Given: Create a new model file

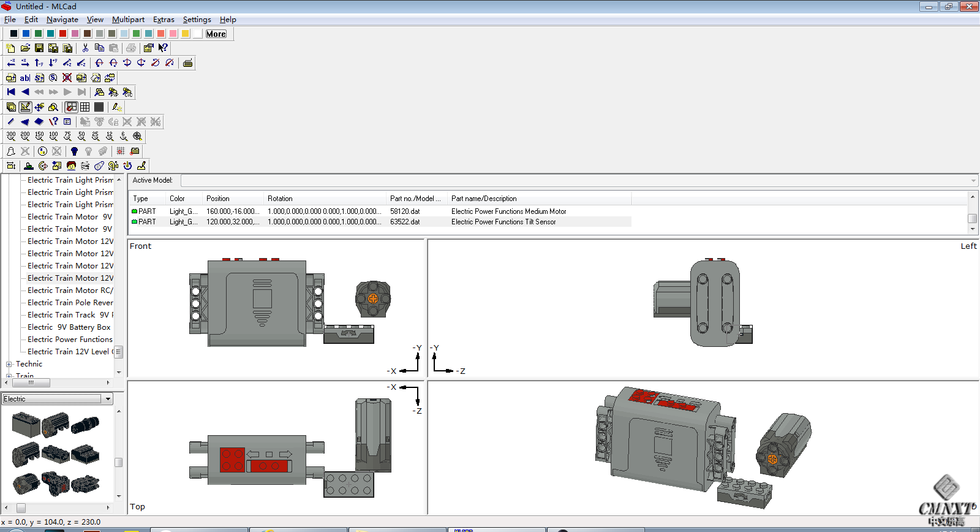Looking at the screenshot, I should coord(10,48).
